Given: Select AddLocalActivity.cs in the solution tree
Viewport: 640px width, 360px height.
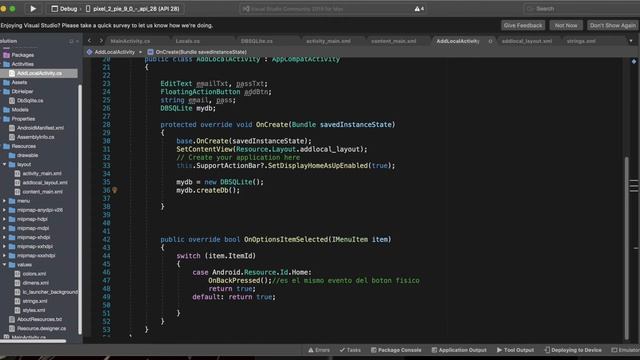Looking at the screenshot, I should [39, 73].
